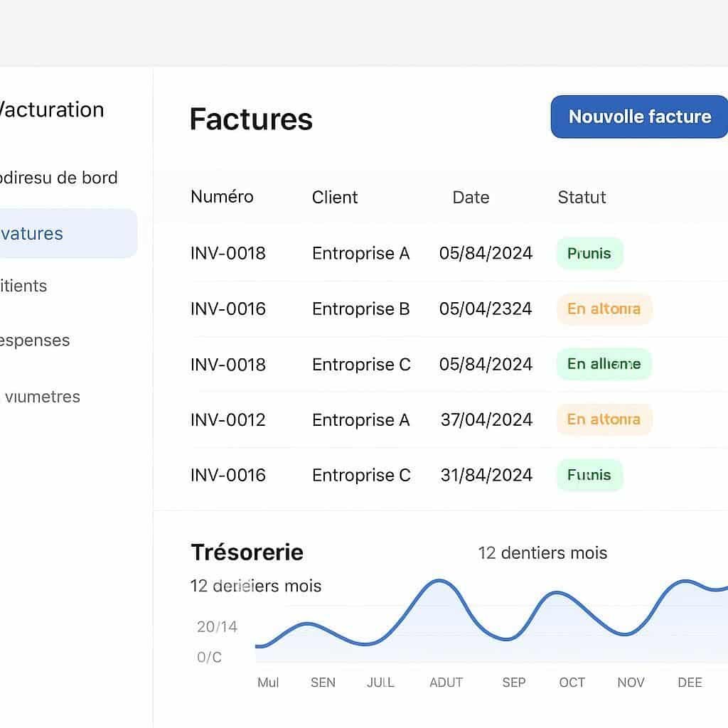This screenshot has height=728, width=728.
Task: Click the 'Vacturation' app title
Action: pyautogui.click(x=51, y=109)
